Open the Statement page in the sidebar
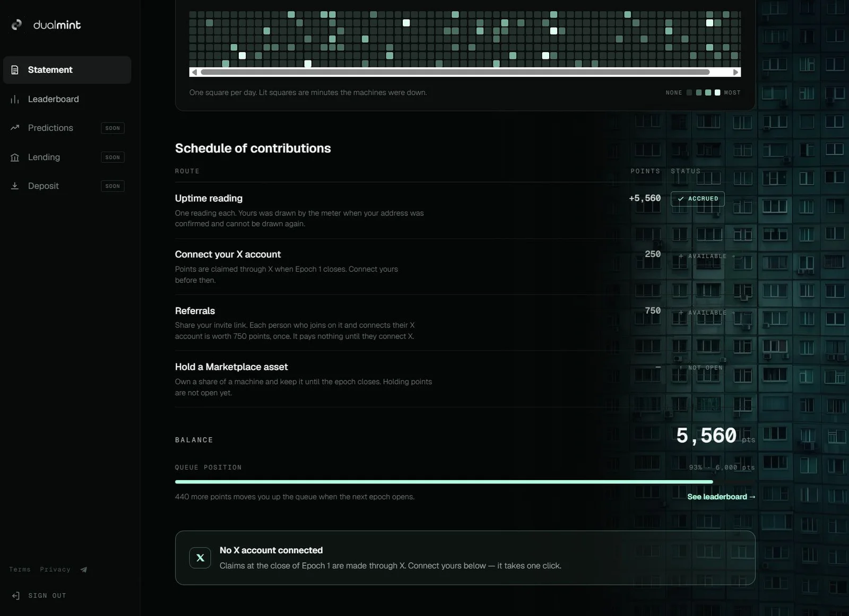Image resolution: width=849 pixels, height=616 pixels. [67, 70]
